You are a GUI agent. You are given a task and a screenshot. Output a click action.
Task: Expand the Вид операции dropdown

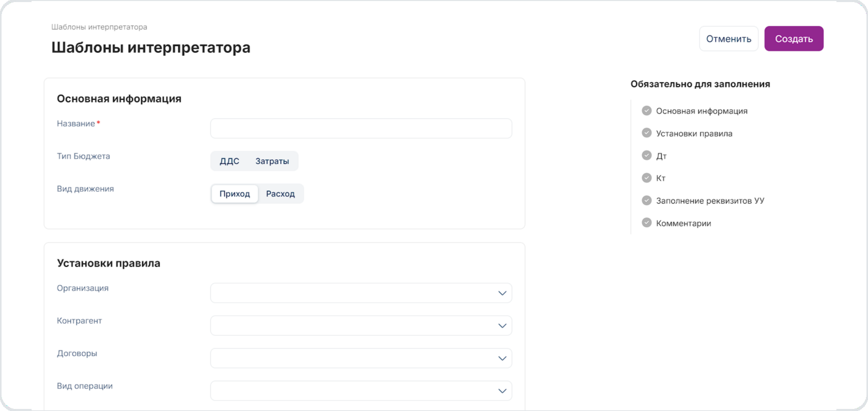pos(361,391)
